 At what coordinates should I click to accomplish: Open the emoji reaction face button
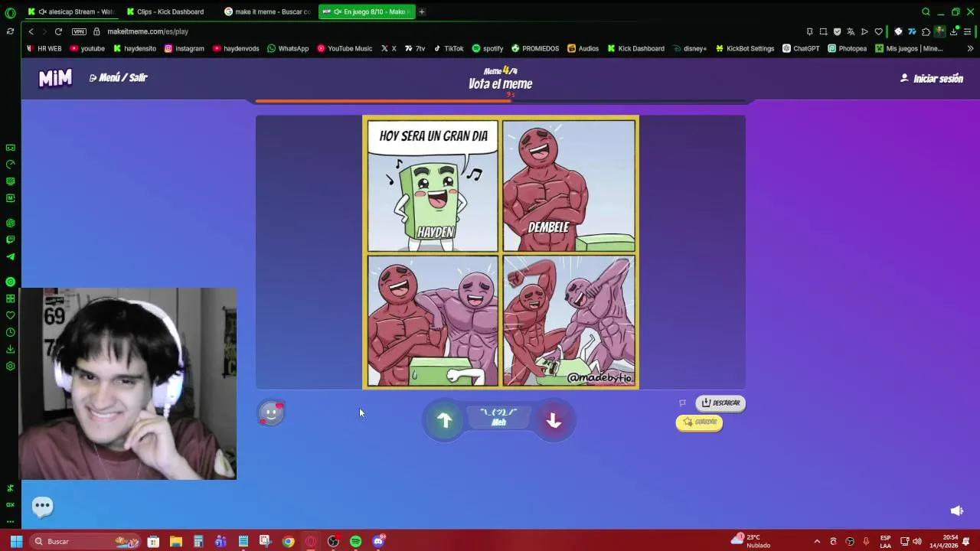click(x=271, y=413)
